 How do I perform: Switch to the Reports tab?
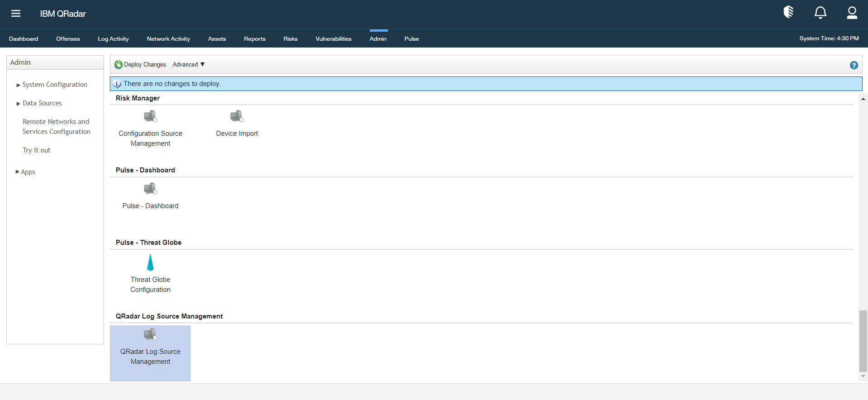[255, 39]
